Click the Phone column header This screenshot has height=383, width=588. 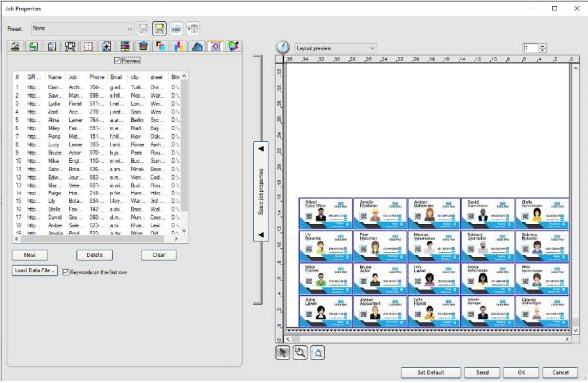97,77
